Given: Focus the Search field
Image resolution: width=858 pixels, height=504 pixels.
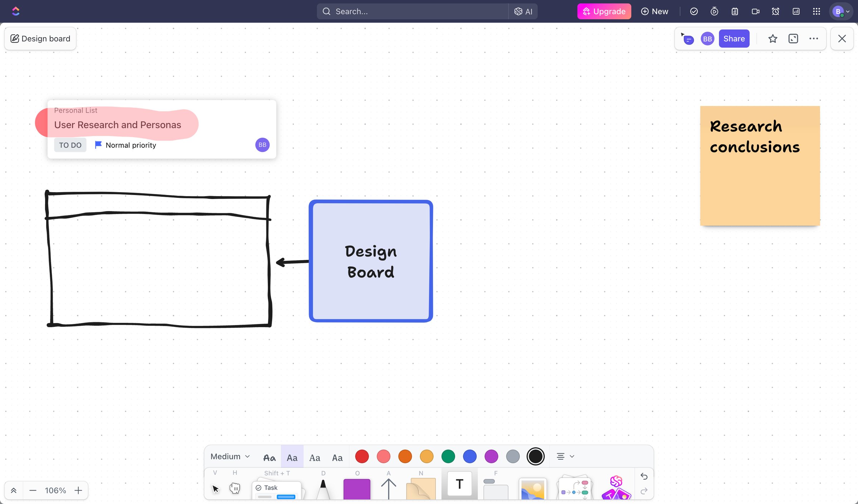Looking at the screenshot, I should (x=413, y=11).
